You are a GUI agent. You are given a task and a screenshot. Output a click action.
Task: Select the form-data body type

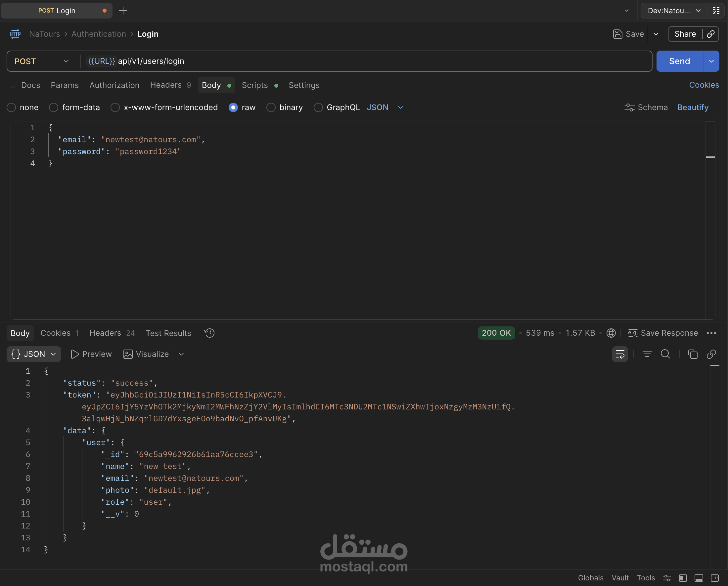(x=54, y=107)
